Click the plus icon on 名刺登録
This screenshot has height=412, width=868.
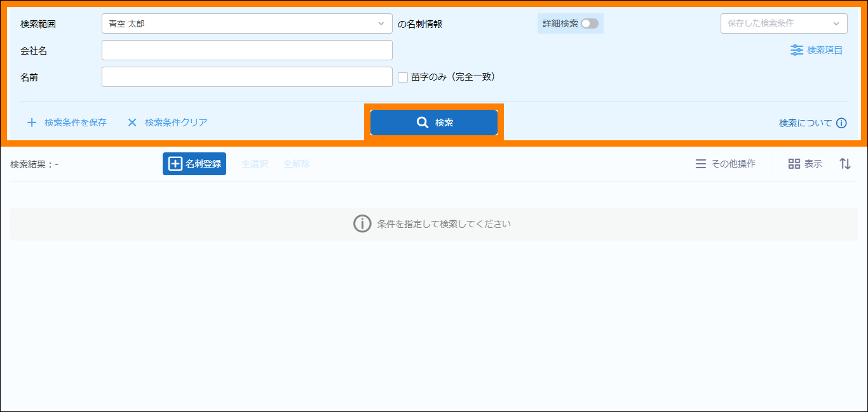[x=175, y=164]
